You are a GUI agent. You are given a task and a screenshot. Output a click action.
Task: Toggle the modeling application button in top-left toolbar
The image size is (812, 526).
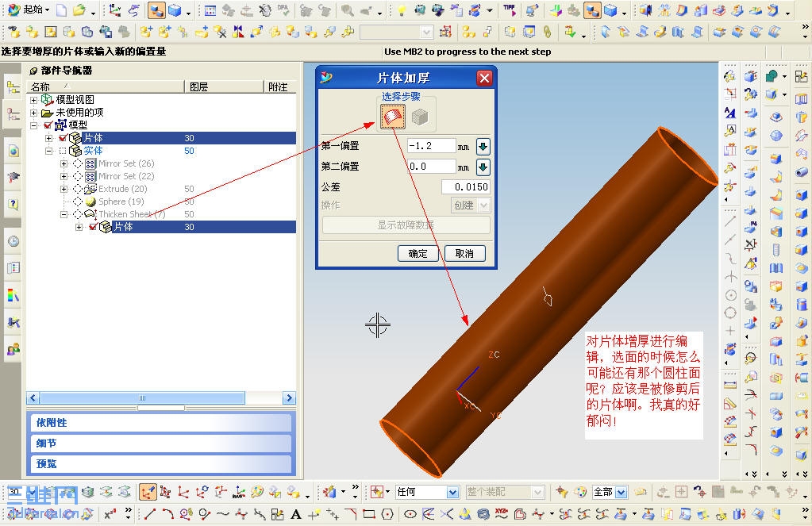click(x=156, y=10)
